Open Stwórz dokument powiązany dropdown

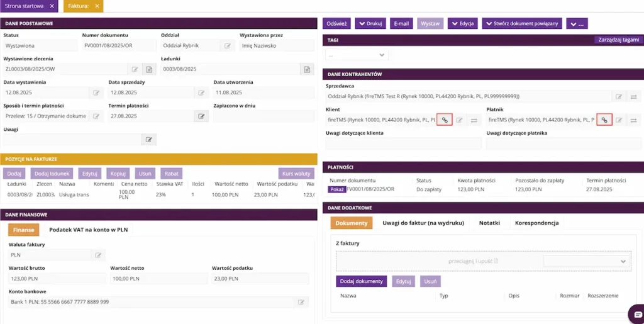(x=522, y=23)
